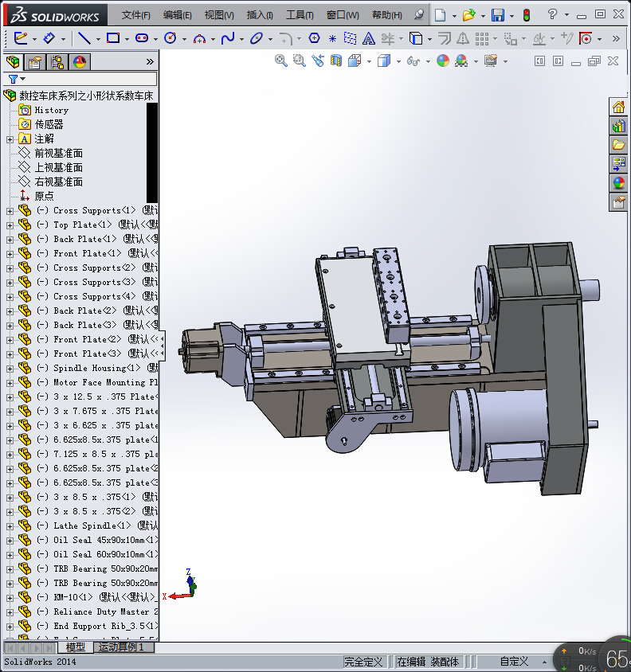Expand the KM-10<1> component
This screenshot has width=631, height=672.
[10, 598]
